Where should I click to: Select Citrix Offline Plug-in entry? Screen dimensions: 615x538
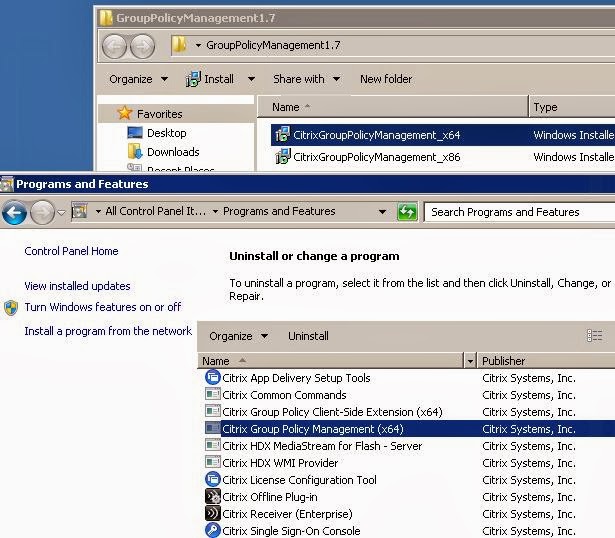point(270,497)
